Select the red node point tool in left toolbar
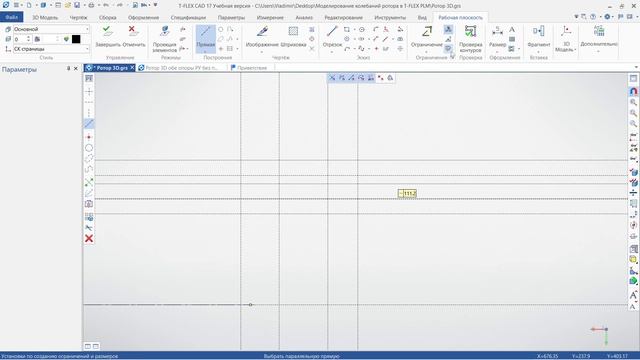 click(x=89, y=137)
